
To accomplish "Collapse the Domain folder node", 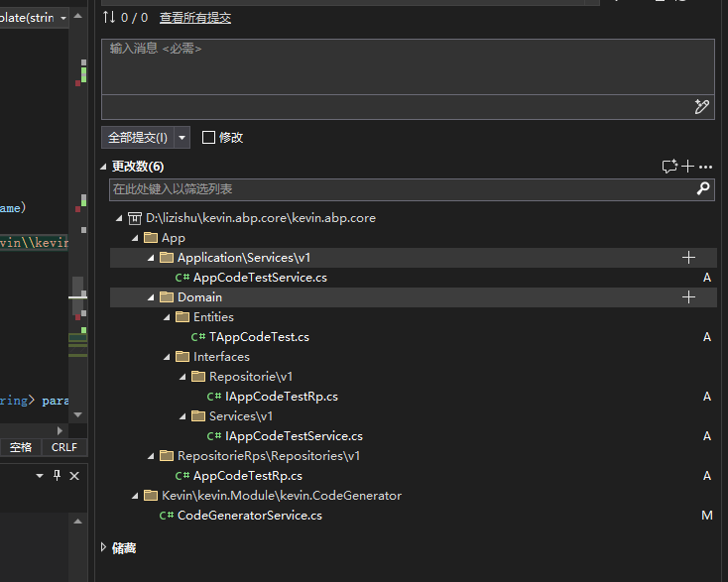I will tap(151, 297).
